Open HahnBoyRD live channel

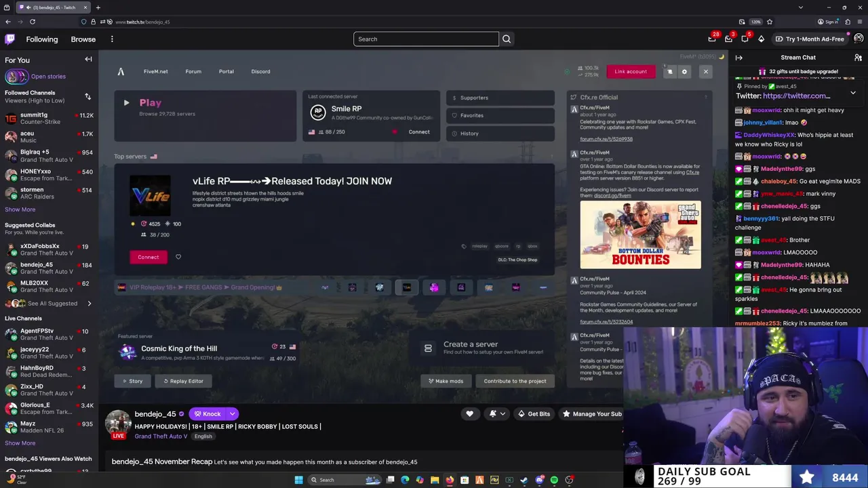click(49, 371)
